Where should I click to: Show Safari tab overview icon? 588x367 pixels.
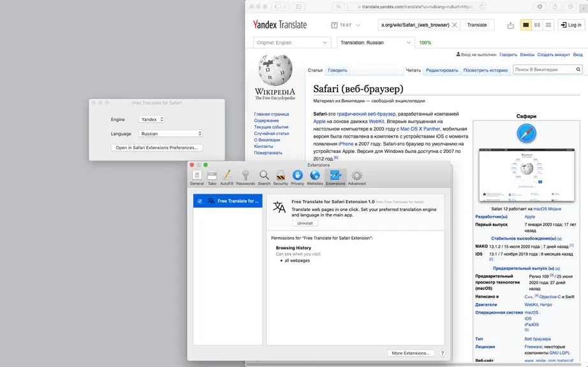(x=570, y=6)
